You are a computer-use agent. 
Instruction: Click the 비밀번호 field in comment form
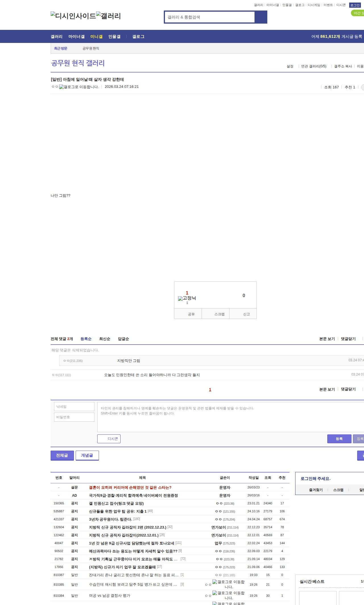pos(74,417)
